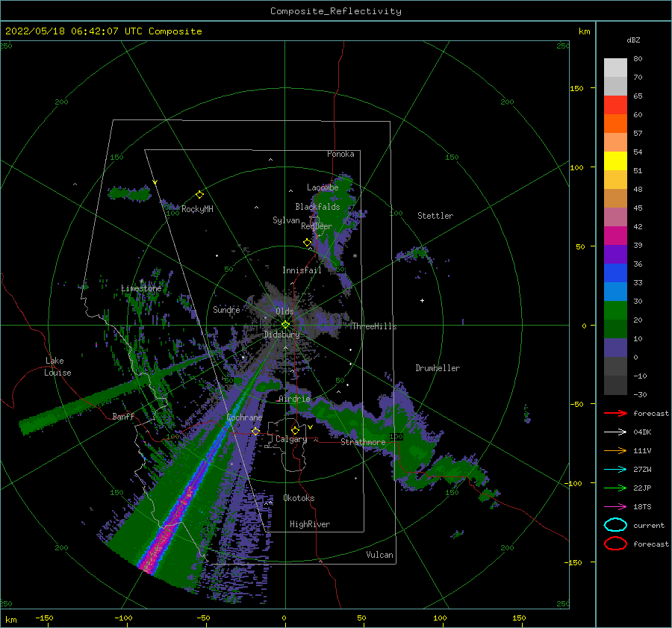Select the Airdrie city label
The width and height of the screenshot is (672, 628).
[x=294, y=399]
